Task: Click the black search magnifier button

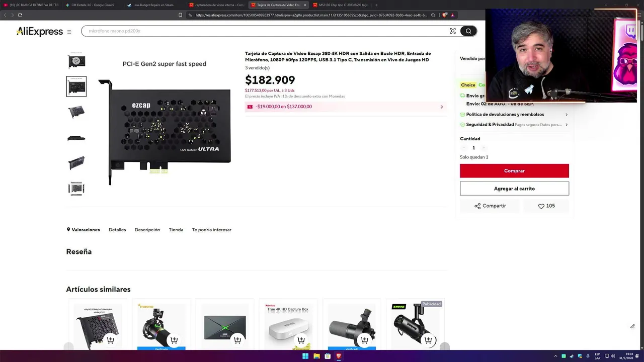Action: pyautogui.click(x=468, y=31)
